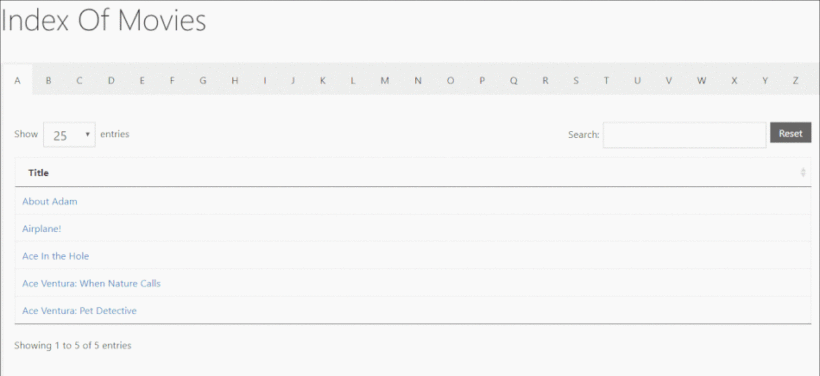This screenshot has height=376, width=820.
Task: Switch to the X letter tab
Action: coord(734,81)
